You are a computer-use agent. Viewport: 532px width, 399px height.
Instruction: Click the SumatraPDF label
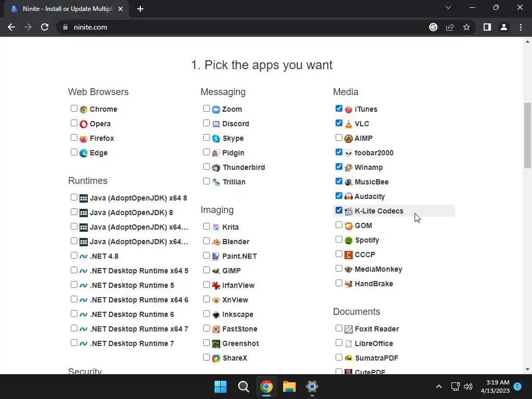coord(377,358)
